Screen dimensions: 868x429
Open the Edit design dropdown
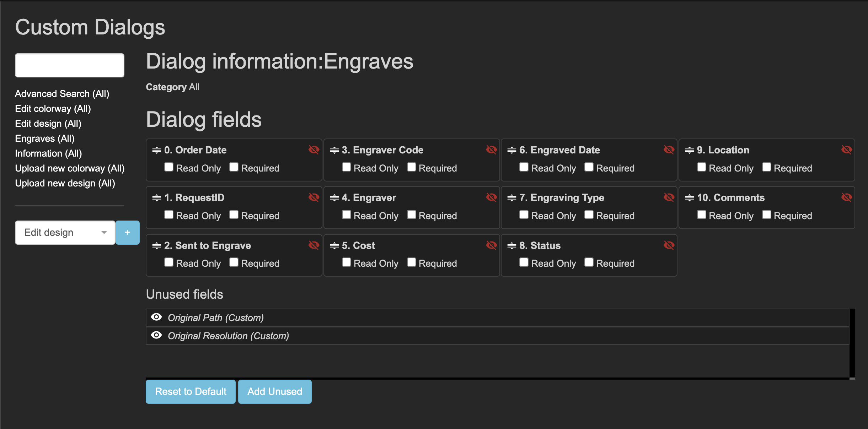(x=65, y=233)
